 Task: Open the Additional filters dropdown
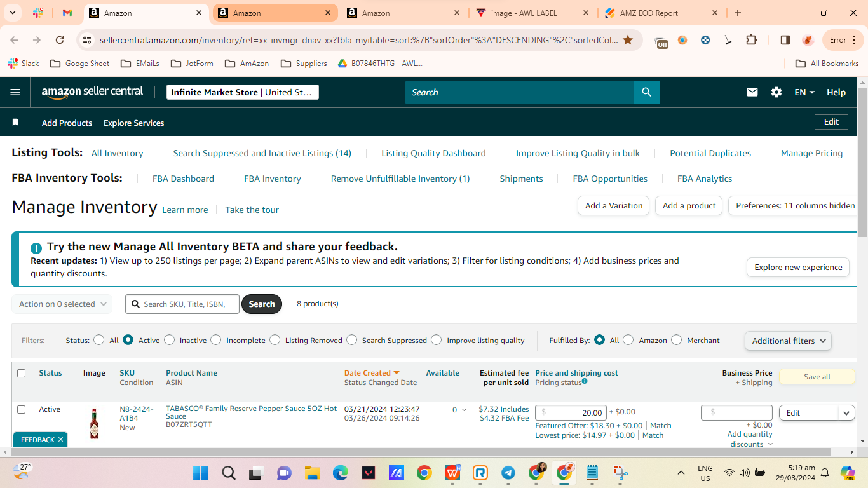click(788, 341)
